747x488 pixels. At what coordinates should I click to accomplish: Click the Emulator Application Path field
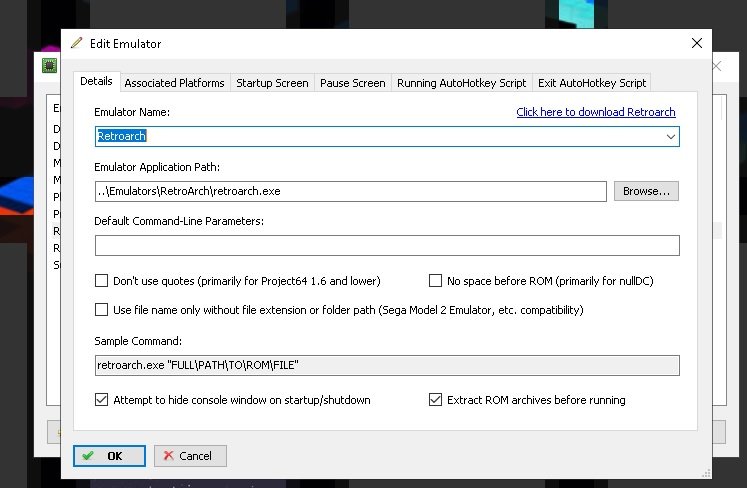pos(351,191)
